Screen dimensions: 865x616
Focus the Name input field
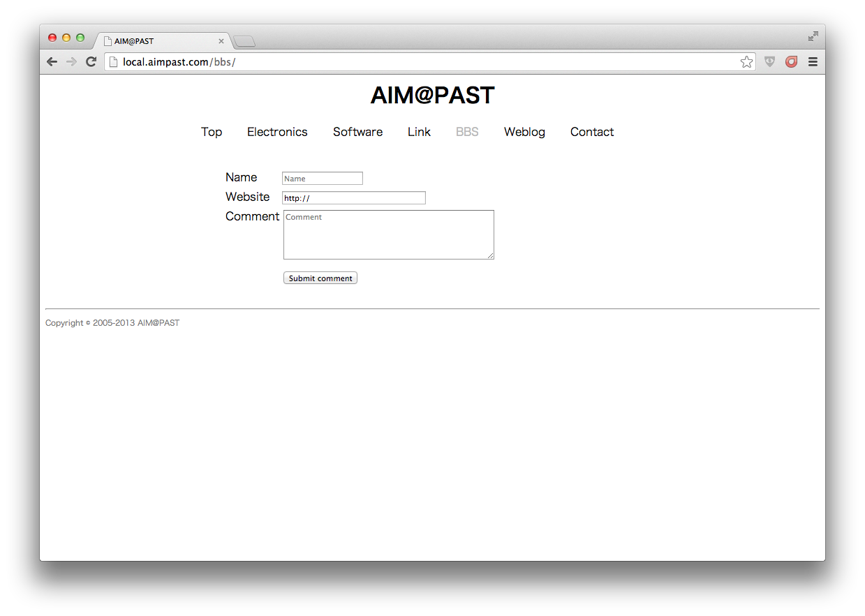pyautogui.click(x=323, y=179)
